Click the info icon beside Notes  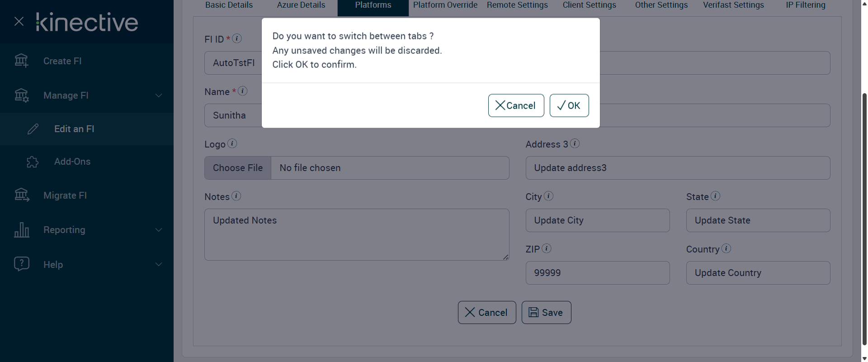click(x=236, y=196)
